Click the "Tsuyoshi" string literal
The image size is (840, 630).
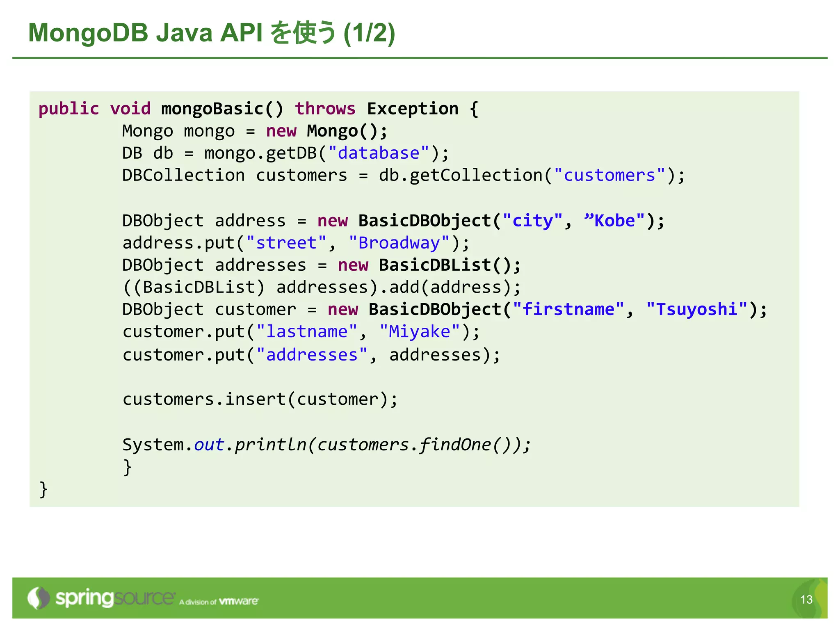(697, 310)
